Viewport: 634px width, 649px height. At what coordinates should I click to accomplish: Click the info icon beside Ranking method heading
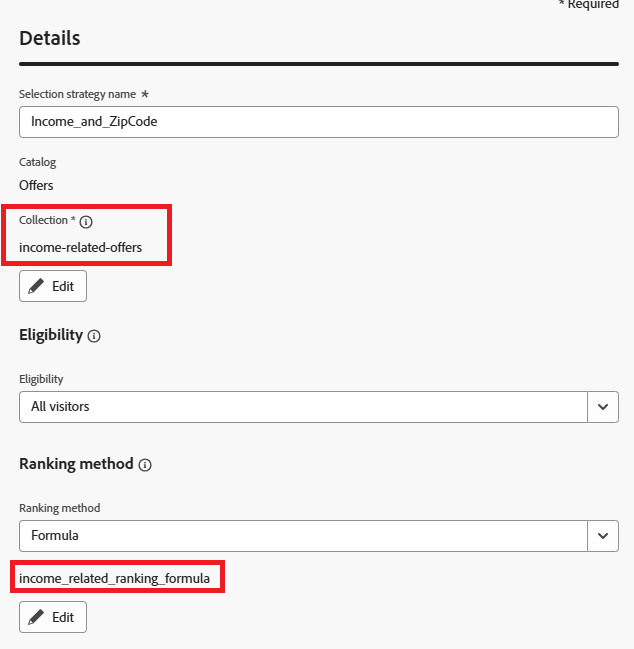click(145, 465)
